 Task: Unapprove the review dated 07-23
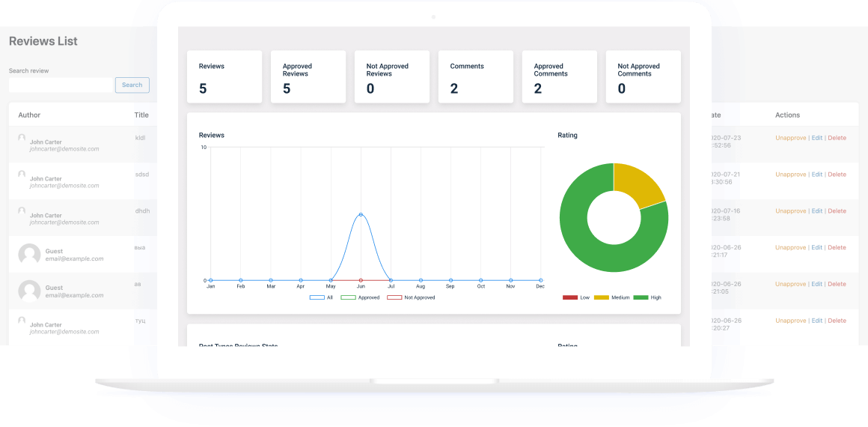[790, 138]
